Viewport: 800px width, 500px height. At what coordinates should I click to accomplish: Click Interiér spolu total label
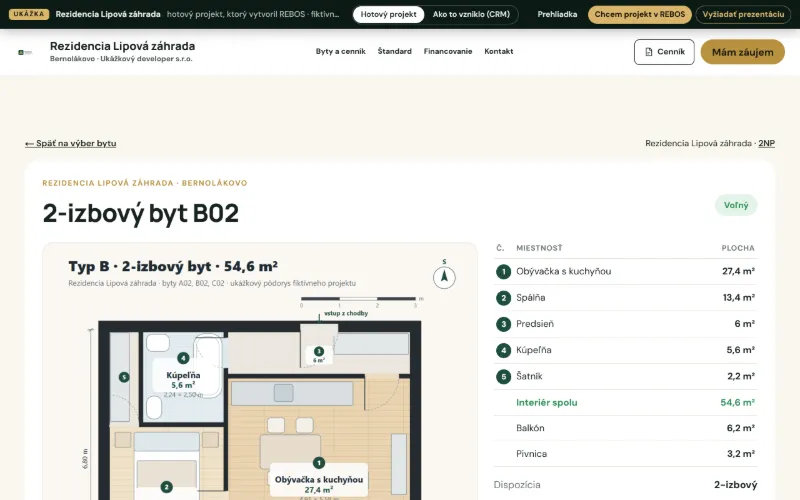pyautogui.click(x=546, y=403)
